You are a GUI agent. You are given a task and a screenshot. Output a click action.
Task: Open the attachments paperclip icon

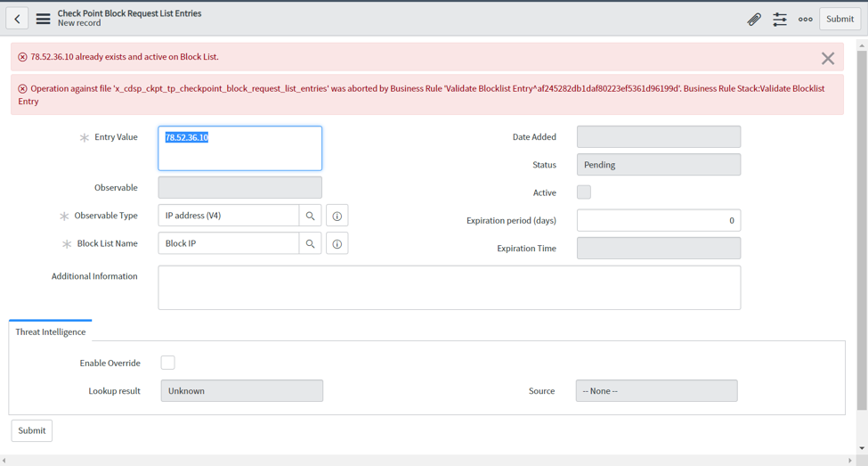coord(754,20)
